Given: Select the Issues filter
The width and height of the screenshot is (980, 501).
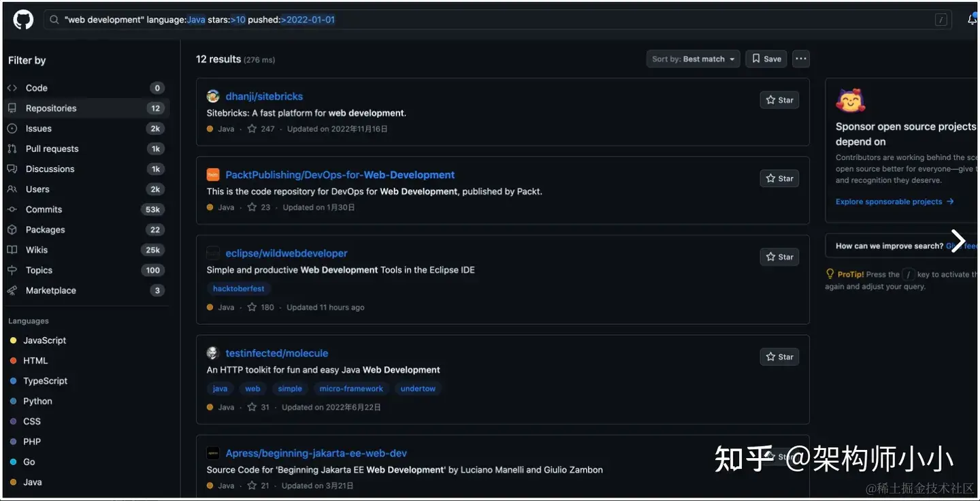Looking at the screenshot, I should pyautogui.click(x=86, y=129).
